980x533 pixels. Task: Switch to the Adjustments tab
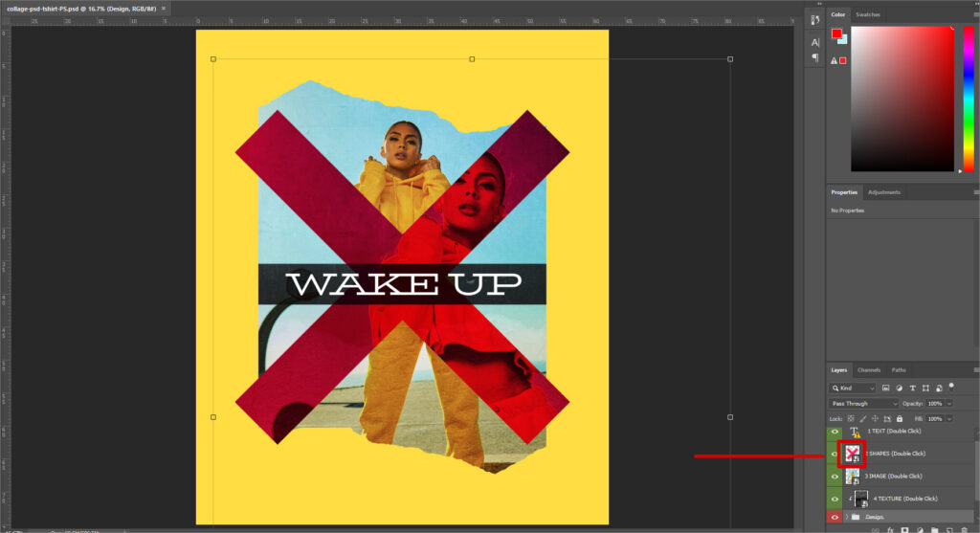883,192
